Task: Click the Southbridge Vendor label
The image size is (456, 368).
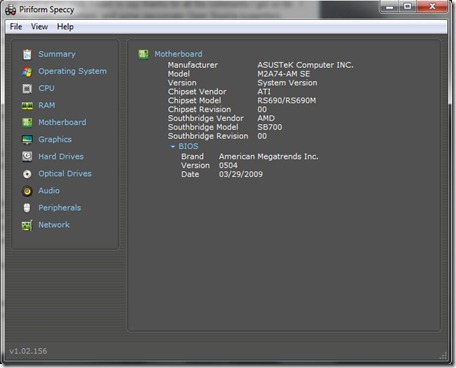Action: tap(206, 118)
